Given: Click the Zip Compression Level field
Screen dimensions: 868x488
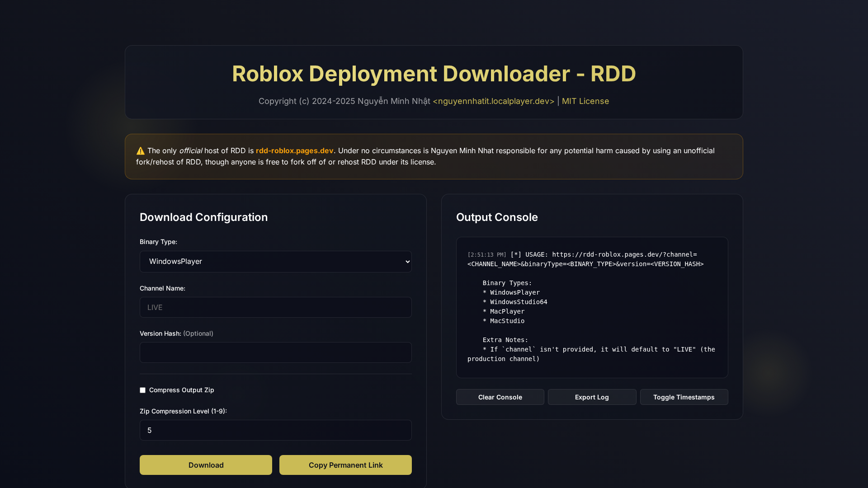Looking at the screenshot, I should [x=275, y=430].
